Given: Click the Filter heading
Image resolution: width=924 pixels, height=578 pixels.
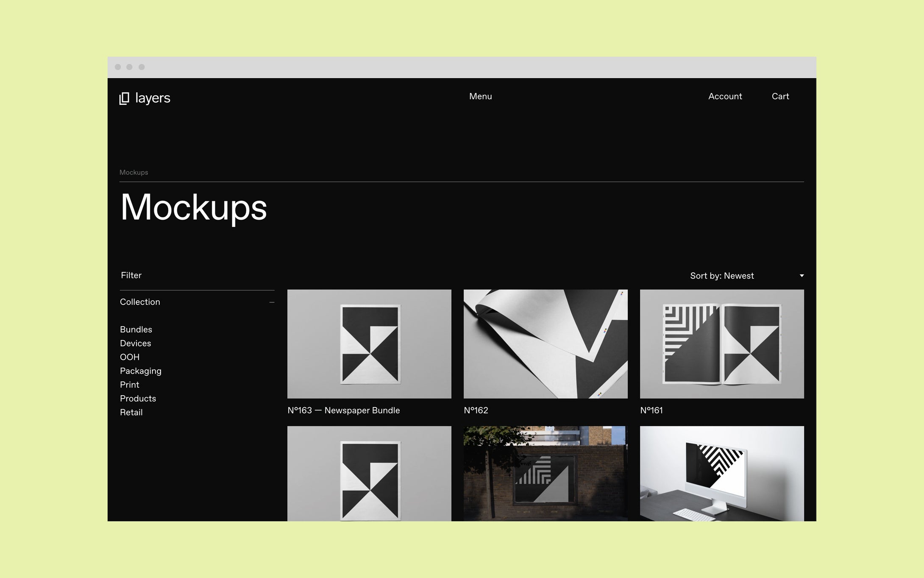Looking at the screenshot, I should [131, 275].
